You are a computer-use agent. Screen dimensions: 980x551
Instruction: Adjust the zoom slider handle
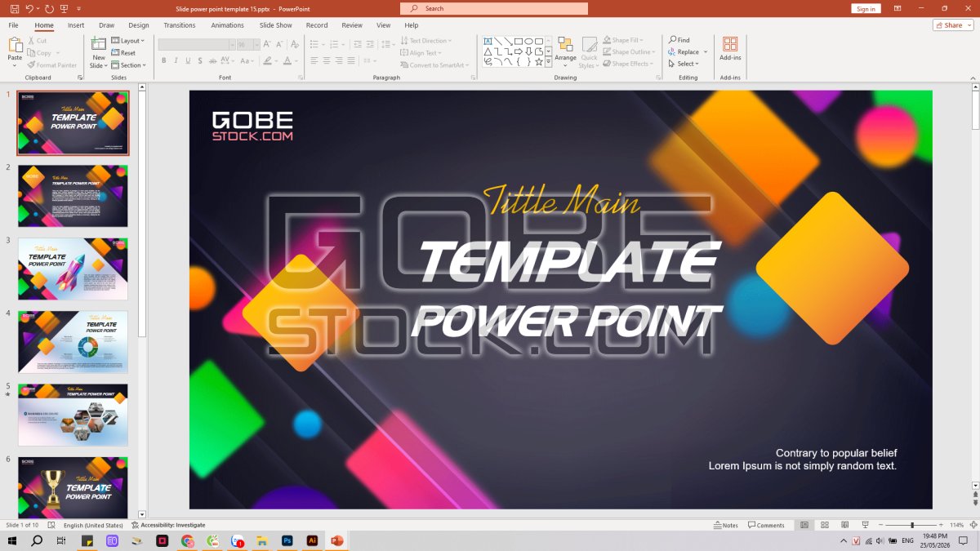point(912,525)
